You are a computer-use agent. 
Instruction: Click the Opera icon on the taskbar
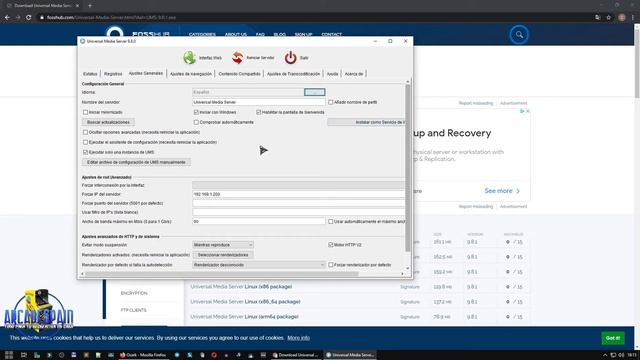214,355
